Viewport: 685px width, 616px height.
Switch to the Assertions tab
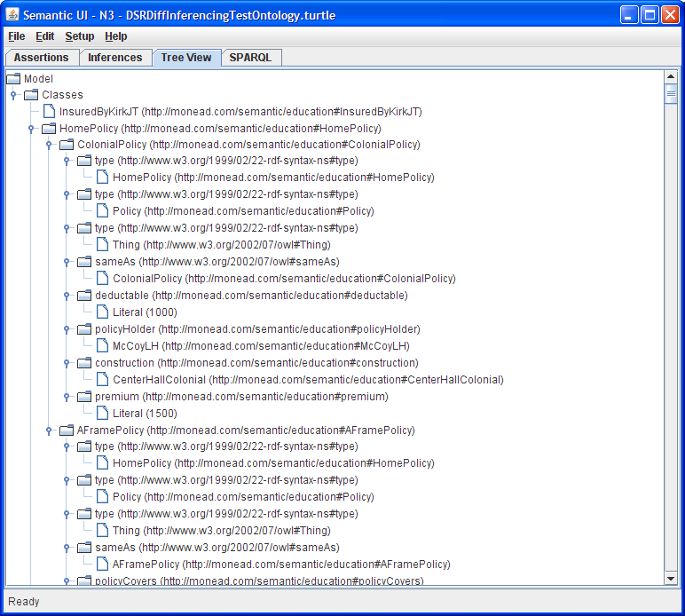pyautogui.click(x=42, y=58)
